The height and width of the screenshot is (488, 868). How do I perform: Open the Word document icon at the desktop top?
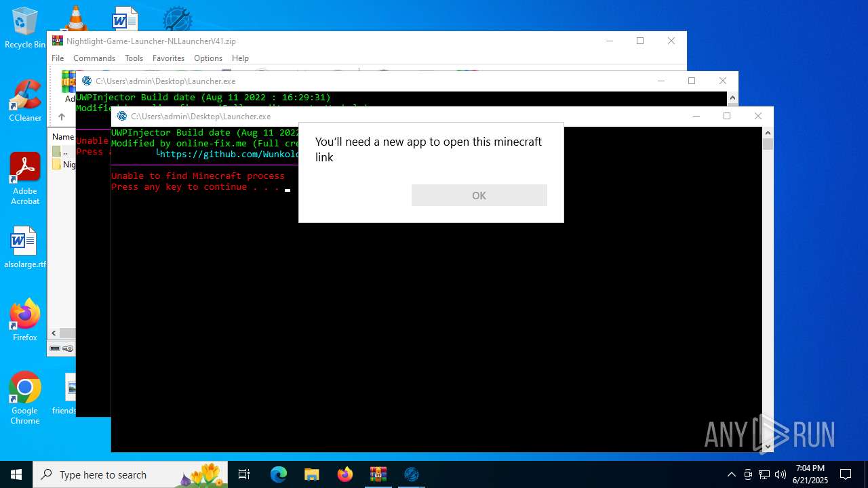pyautogui.click(x=124, y=18)
